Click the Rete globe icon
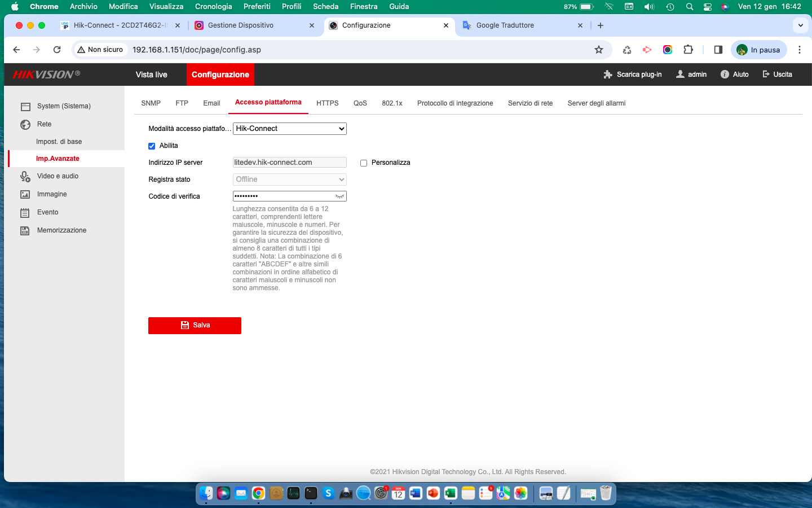This screenshot has width=812, height=508. (x=25, y=125)
